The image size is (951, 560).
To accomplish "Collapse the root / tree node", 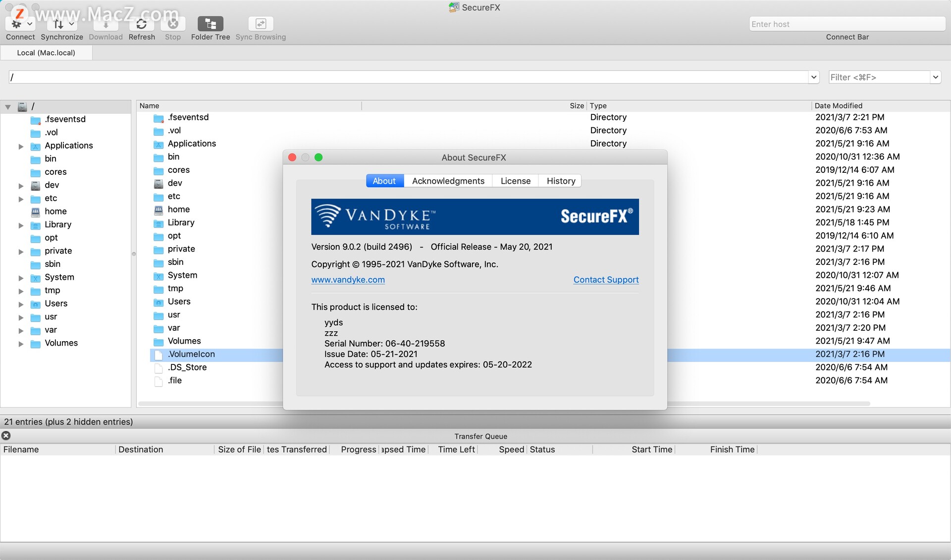I will click(x=8, y=107).
